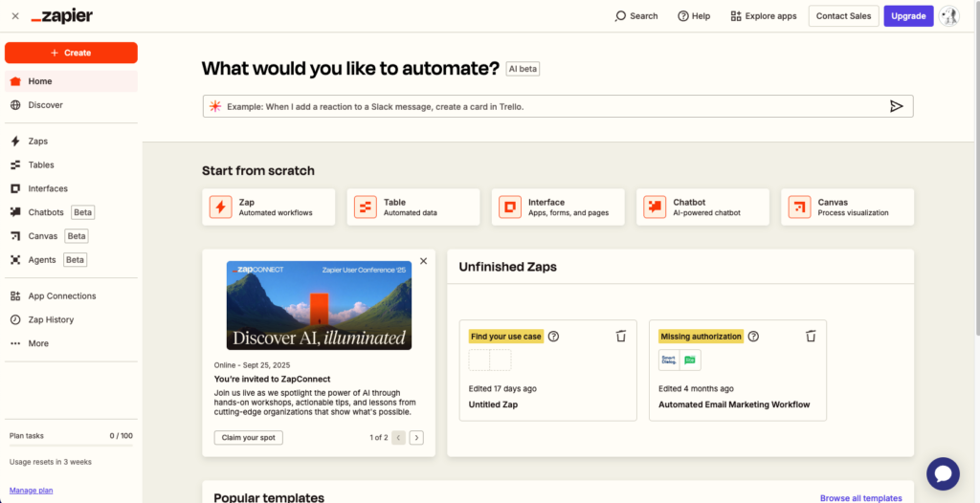Open Canvas Beta in the sidebar
Viewport: 980px width, 503px height.
71,236
